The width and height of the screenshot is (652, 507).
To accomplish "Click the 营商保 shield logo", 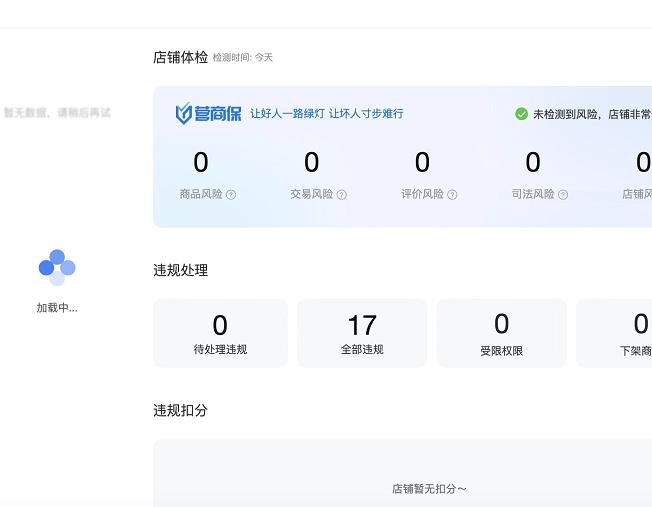I will click(x=208, y=113).
